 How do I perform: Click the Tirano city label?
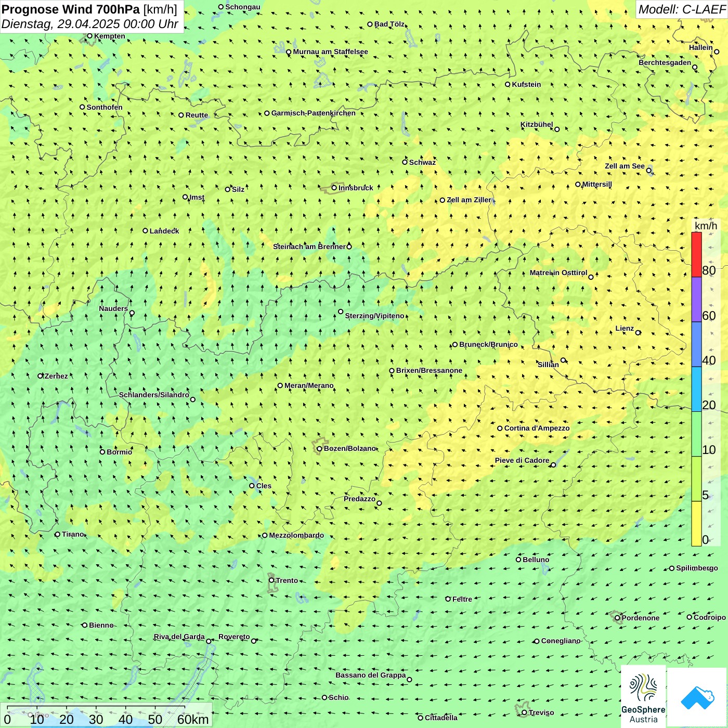tap(73, 534)
